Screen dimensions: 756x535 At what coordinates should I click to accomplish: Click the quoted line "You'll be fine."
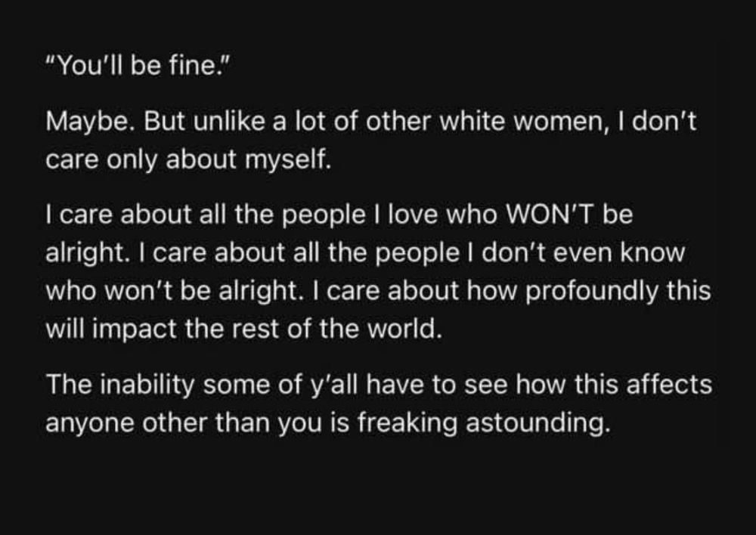pyautogui.click(x=136, y=65)
